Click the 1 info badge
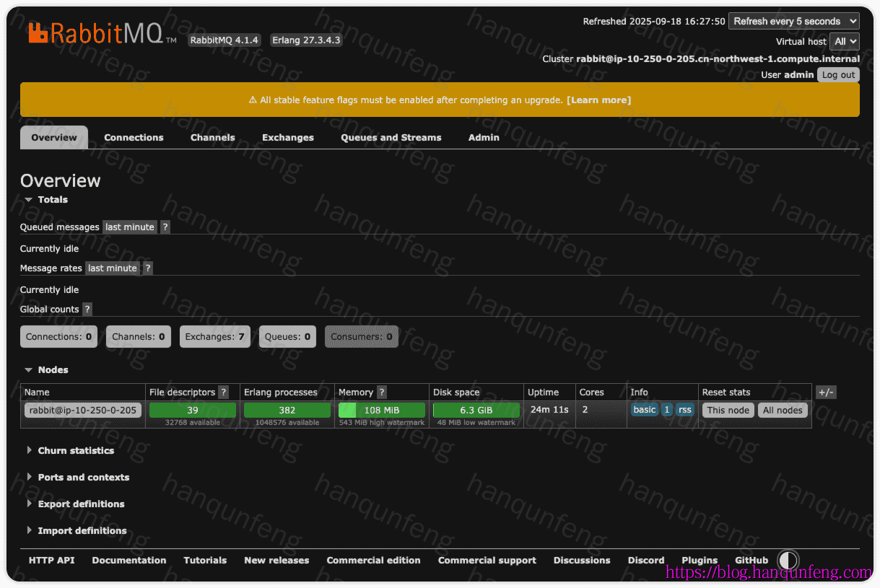This screenshot has height=588, width=880. pos(667,409)
